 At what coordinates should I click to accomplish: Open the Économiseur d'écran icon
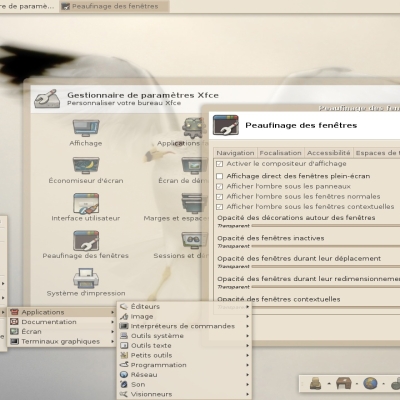coord(86,166)
